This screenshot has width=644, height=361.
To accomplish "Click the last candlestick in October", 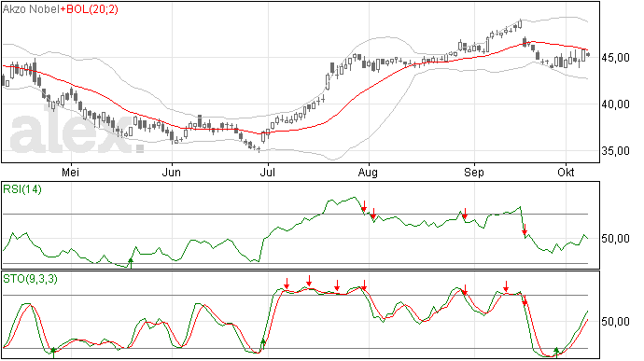I will tap(589, 55).
